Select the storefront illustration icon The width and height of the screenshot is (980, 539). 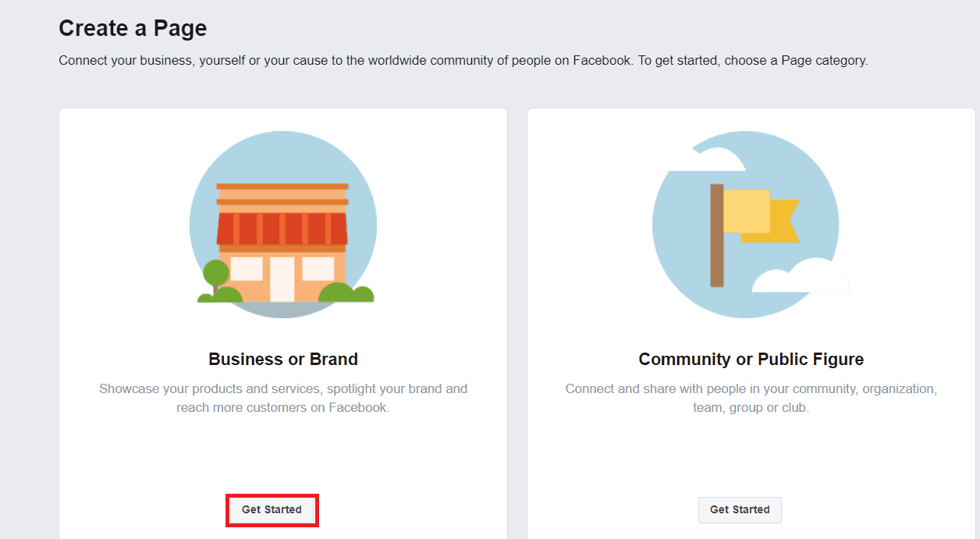(x=283, y=225)
